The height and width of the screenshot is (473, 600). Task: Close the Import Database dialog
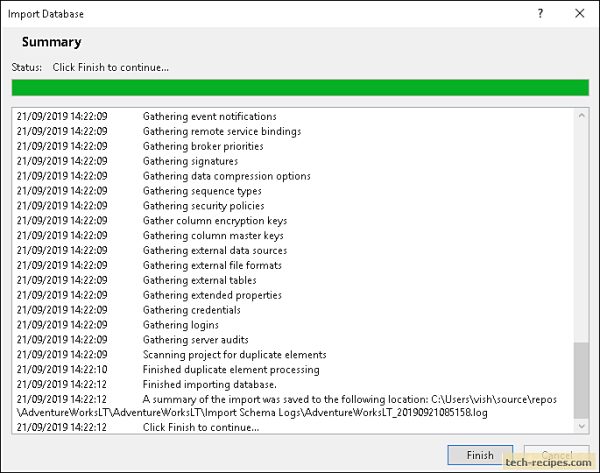[x=580, y=14]
